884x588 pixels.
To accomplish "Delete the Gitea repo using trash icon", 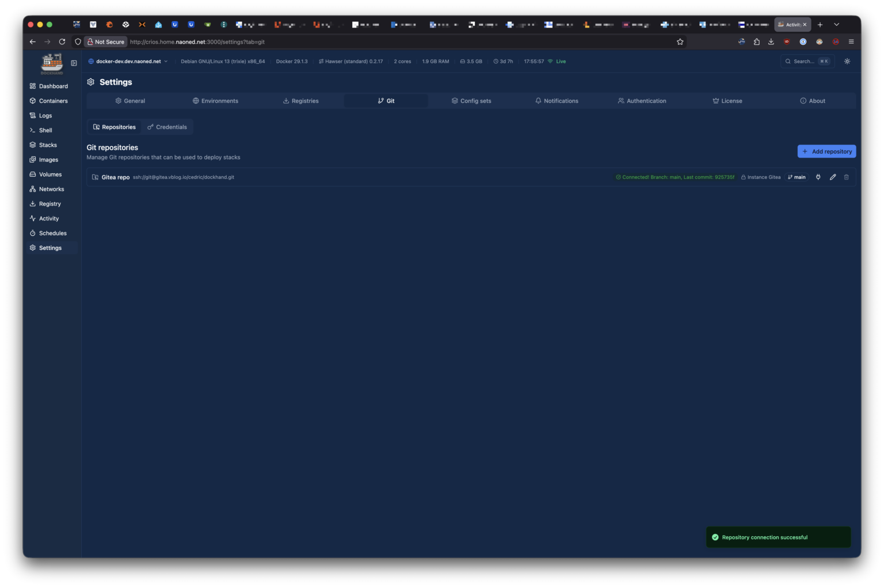I will pos(846,177).
